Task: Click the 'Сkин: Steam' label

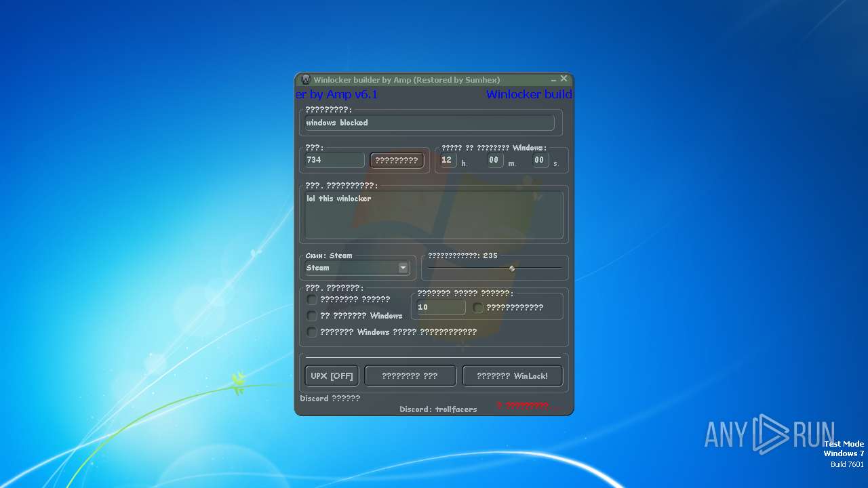Action: pyautogui.click(x=329, y=256)
